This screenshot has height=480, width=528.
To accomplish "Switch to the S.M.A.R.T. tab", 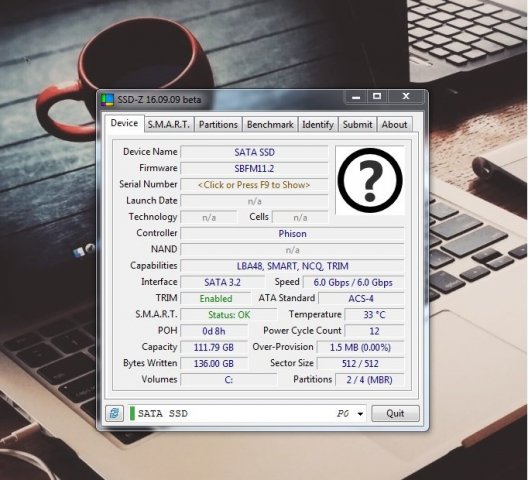I will [169, 125].
